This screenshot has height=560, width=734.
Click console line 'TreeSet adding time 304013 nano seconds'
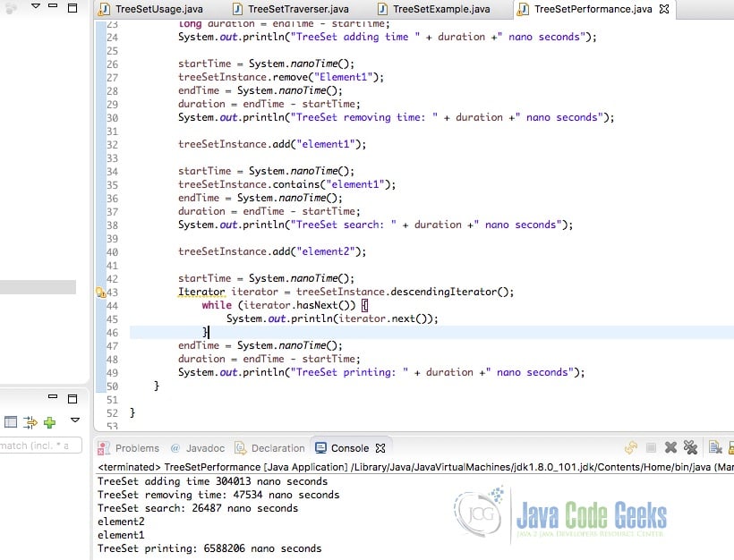click(x=212, y=481)
